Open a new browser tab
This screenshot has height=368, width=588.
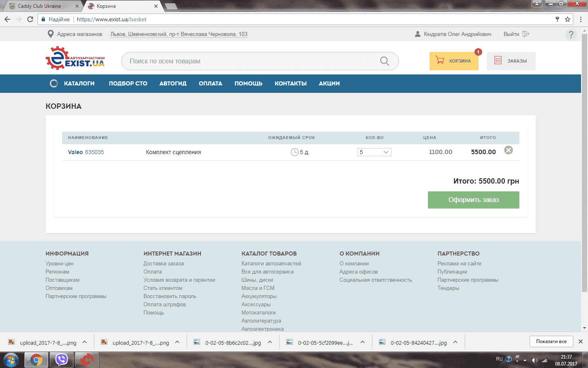point(171,6)
